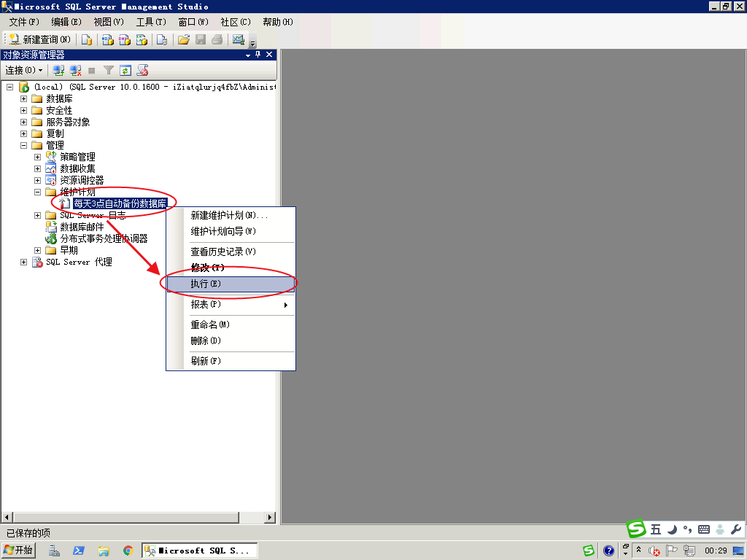Close the 对象资源管理器 panel

click(x=269, y=54)
